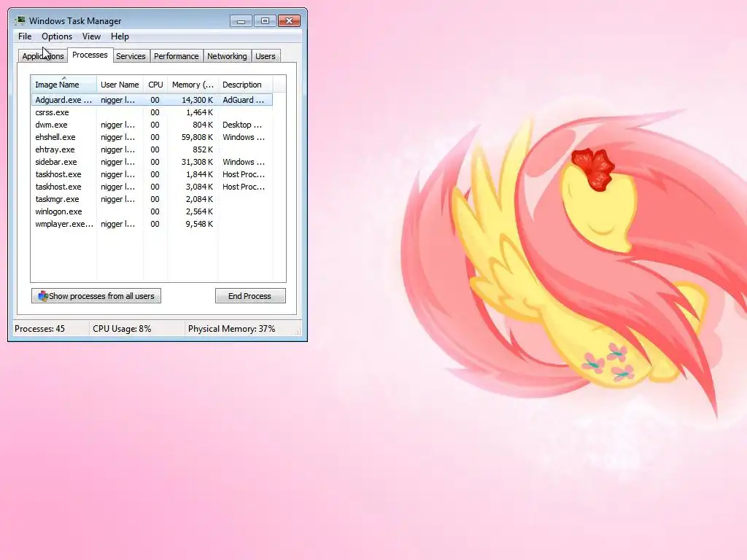This screenshot has width=747, height=560.
Task: Click the Desktop description of dwm.exe
Action: (x=242, y=125)
